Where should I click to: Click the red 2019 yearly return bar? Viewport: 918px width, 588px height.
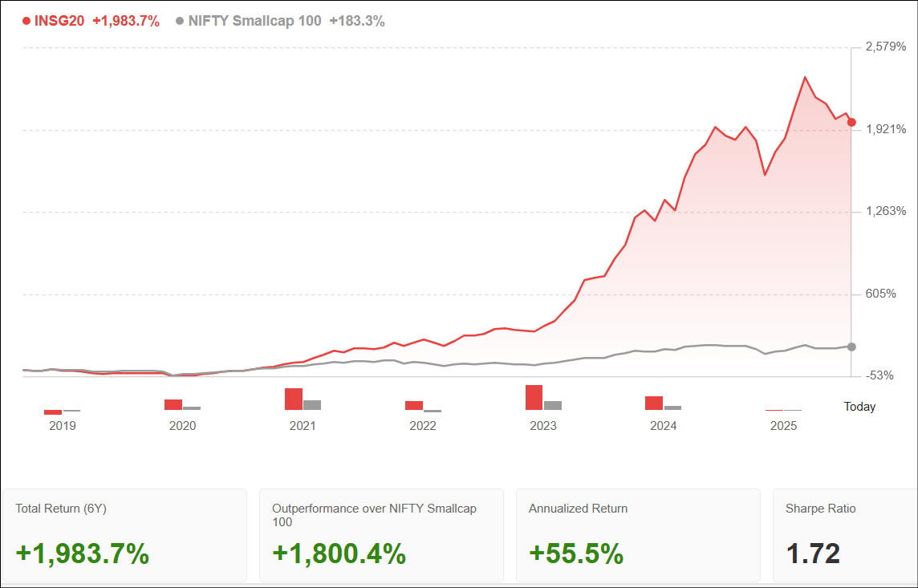pos(53,412)
